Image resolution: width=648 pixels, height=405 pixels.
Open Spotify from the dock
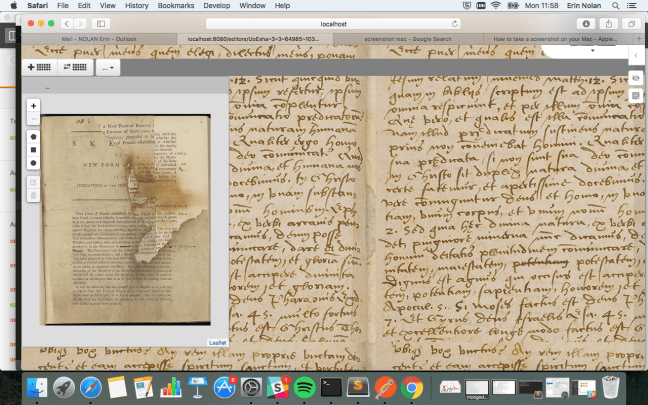[306, 386]
